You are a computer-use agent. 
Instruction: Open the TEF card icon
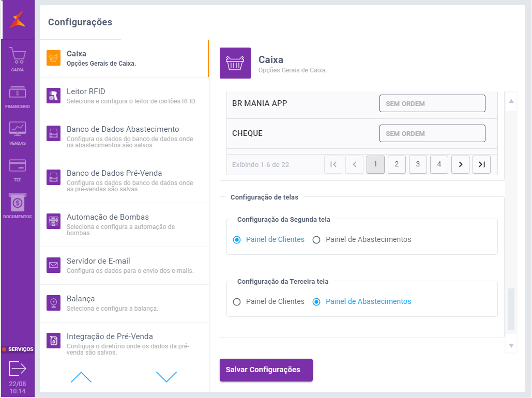pyautogui.click(x=18, y=166)
